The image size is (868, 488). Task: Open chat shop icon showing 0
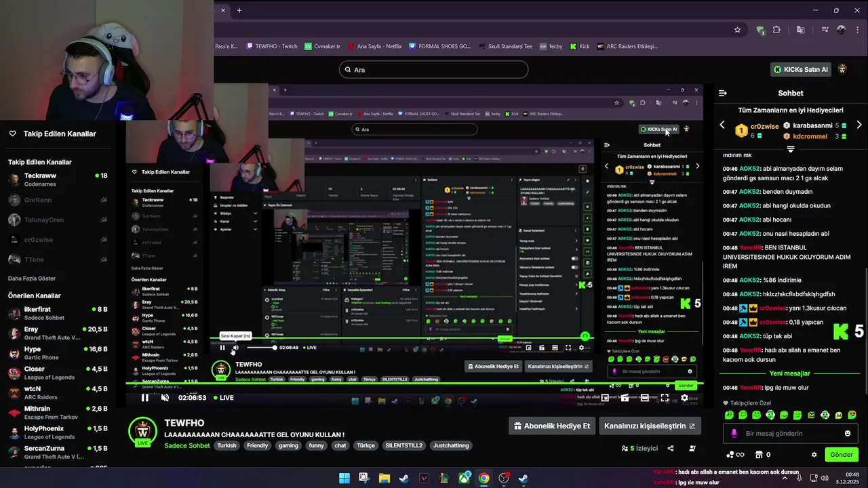pyautogui.click(x=763, y=455)
